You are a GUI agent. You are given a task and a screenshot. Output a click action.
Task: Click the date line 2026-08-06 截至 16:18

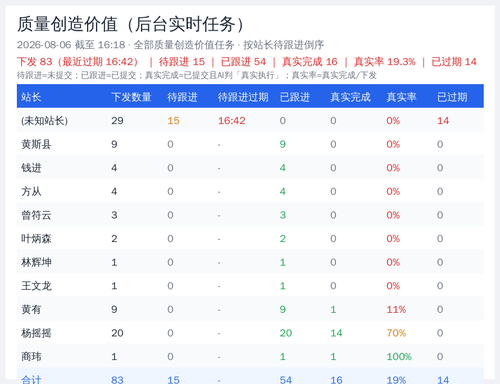71,45
